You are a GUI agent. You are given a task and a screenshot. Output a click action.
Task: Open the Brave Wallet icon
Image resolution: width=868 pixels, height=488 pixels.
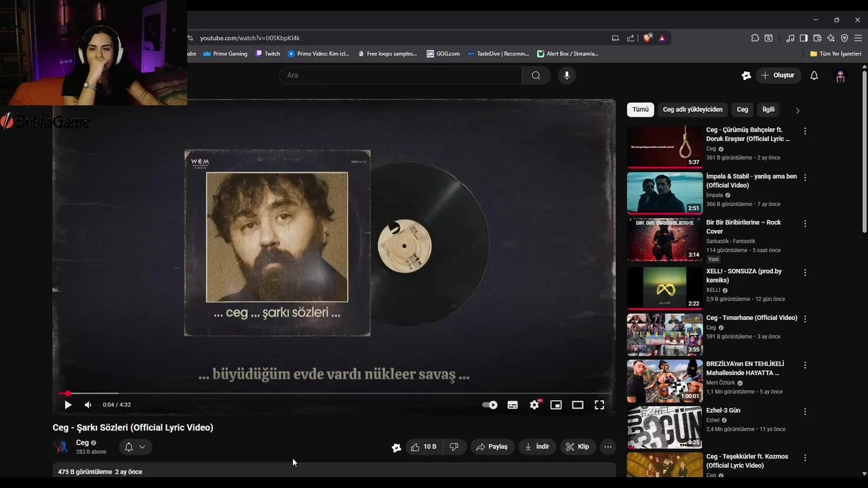(x=817, y=38)
